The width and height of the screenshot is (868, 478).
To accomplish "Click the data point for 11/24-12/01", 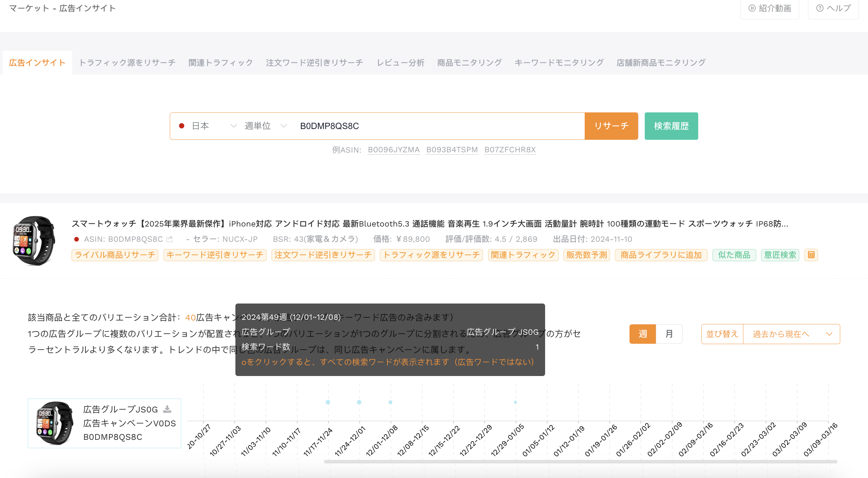I will pyautogui.click(x=359, y=402).
